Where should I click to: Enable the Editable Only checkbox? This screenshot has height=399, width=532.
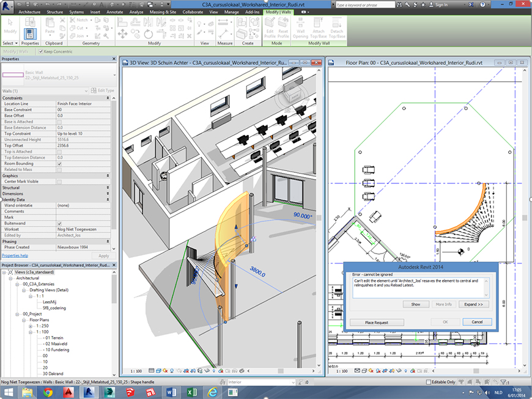click(428, 382)
